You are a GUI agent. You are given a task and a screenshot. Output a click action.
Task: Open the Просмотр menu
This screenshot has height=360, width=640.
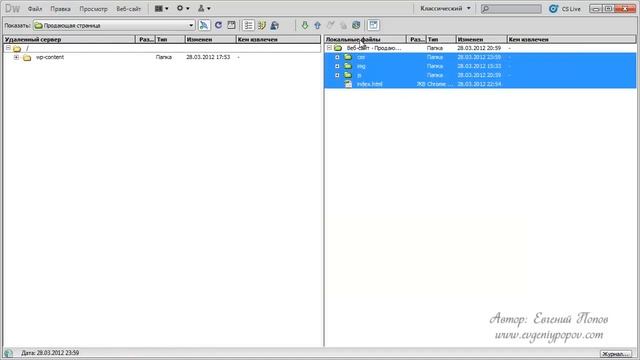tap(93, 9)
